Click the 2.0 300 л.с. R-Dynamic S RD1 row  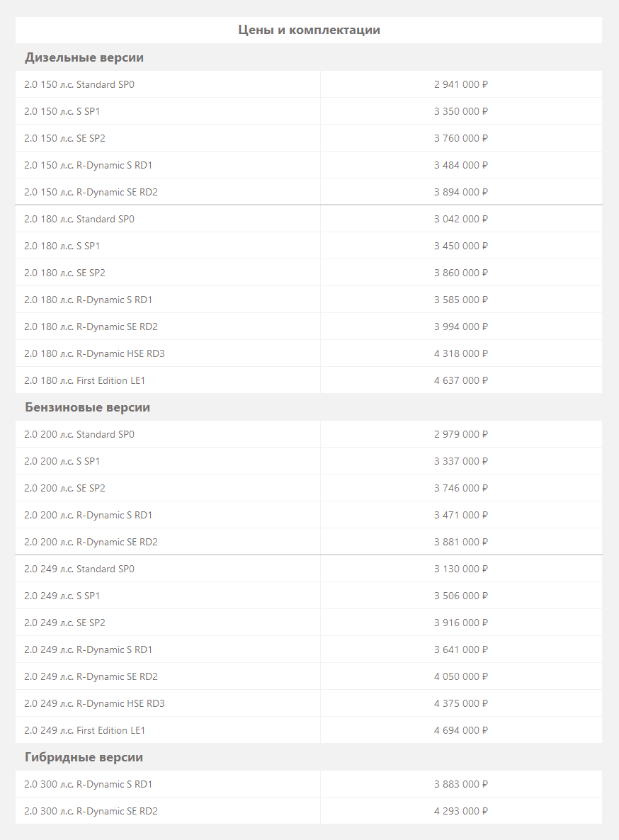(x=308, y=784)
